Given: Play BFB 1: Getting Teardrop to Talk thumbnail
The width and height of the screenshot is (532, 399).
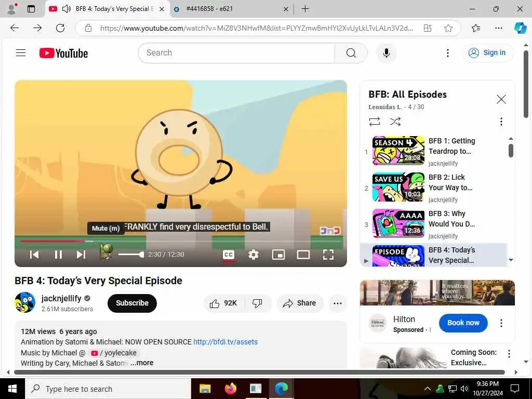Looking at the screenshot, I should tap(398, 151).
